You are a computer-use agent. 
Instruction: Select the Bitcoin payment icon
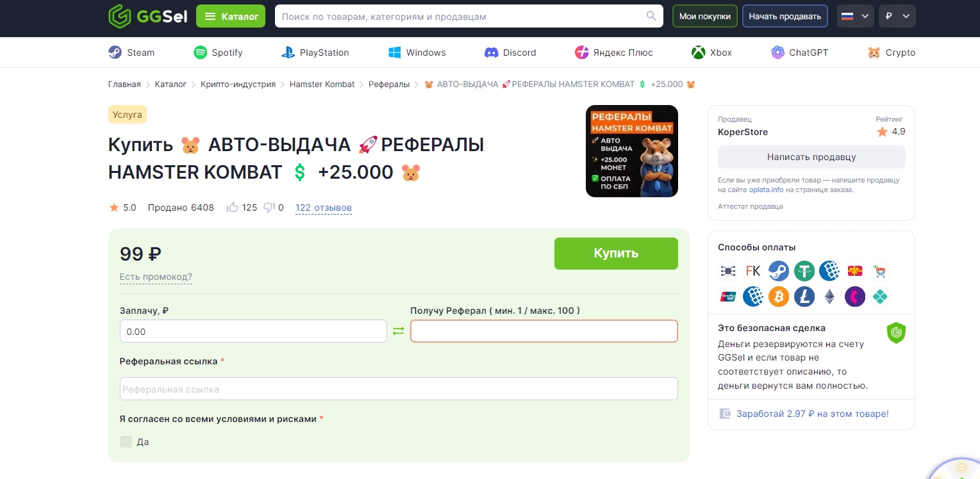pyautogui.click(x=779, y=296)
